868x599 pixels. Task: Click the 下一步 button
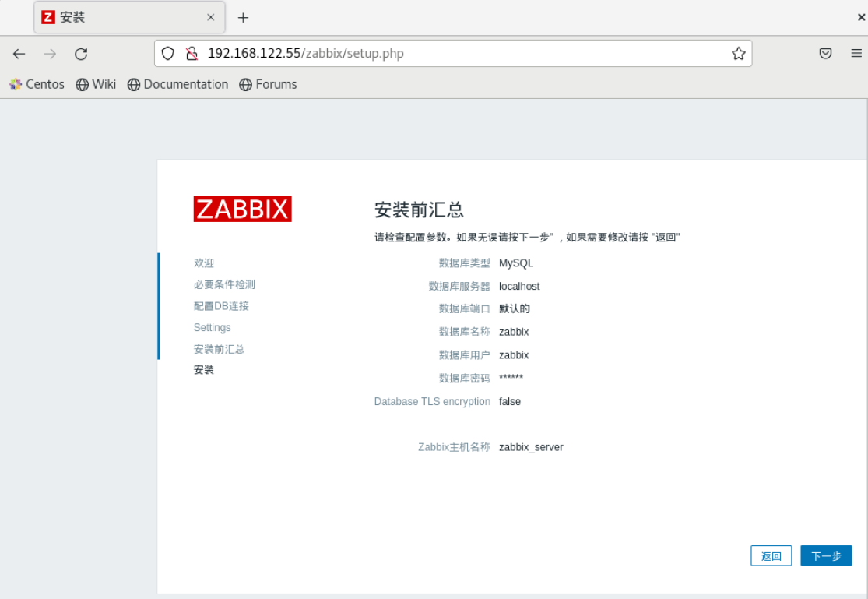pos(826,556)
